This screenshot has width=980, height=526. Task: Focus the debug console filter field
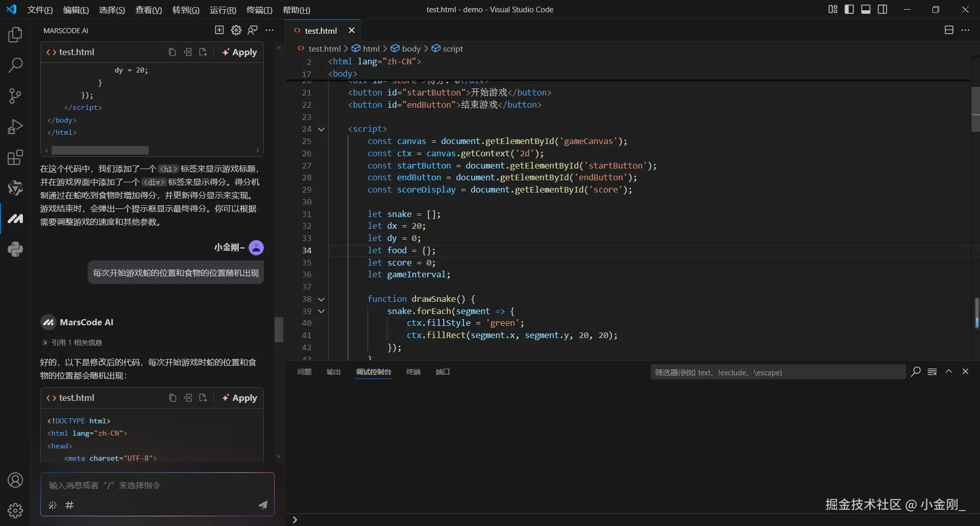pyautogui.click(x=777, y=372)
